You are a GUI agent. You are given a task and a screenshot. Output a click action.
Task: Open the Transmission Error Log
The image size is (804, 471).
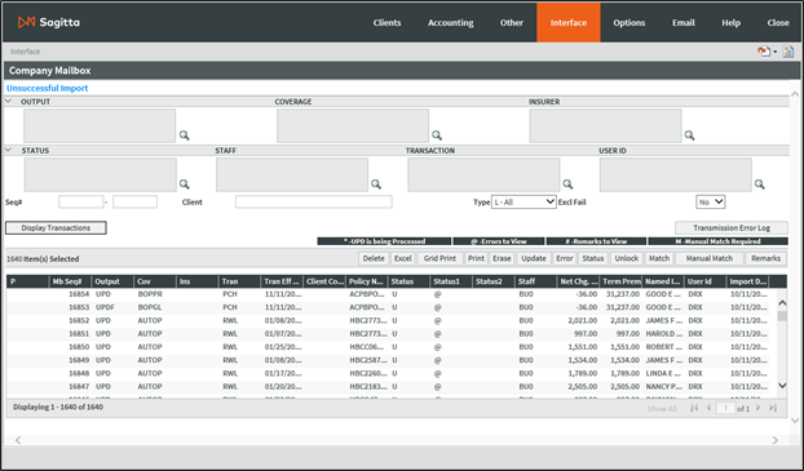pos(731,228)
